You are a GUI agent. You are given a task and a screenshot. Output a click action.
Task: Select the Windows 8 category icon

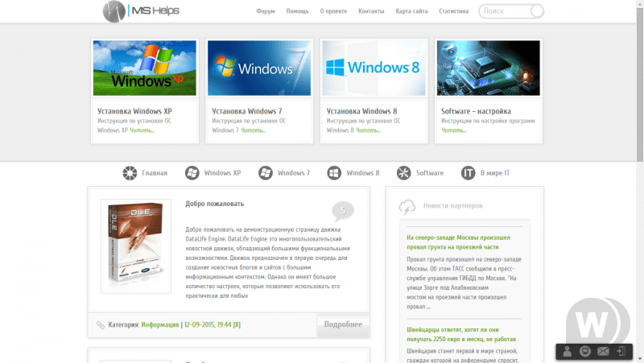tap(334, 173)
